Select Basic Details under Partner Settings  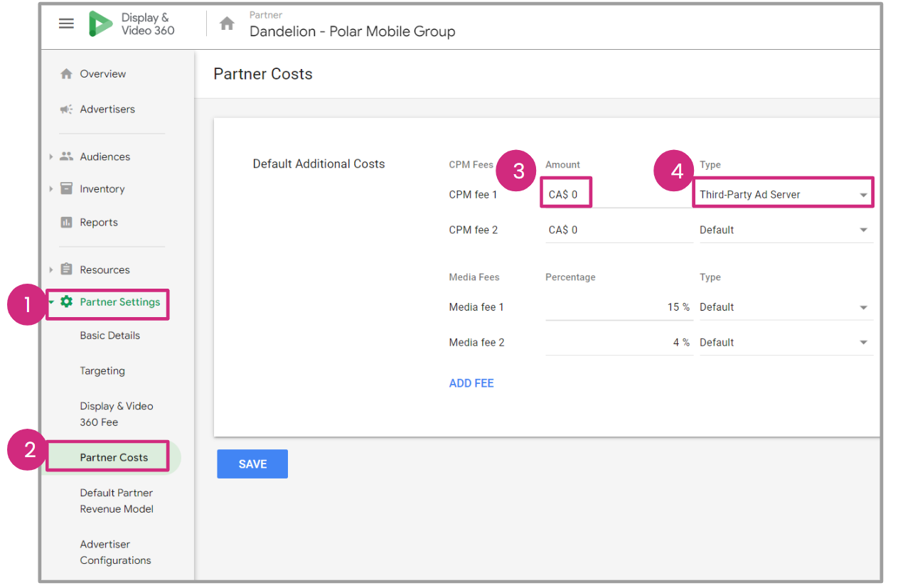point(109,336)
